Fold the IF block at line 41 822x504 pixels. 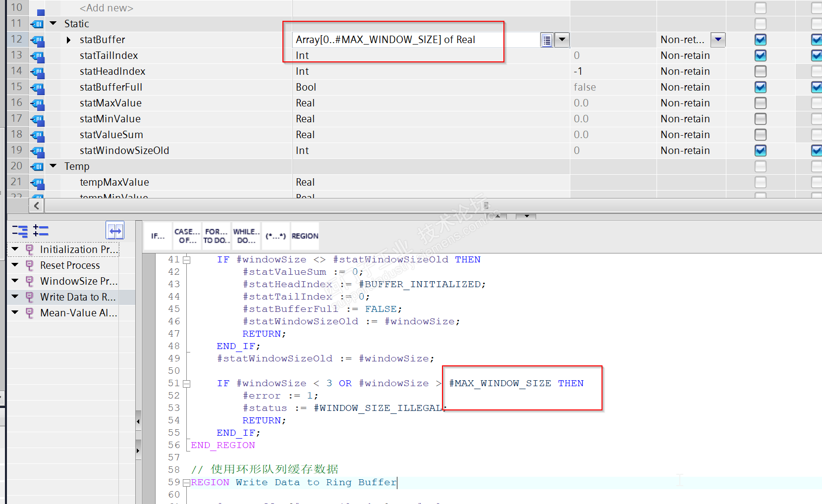(186, 260)
